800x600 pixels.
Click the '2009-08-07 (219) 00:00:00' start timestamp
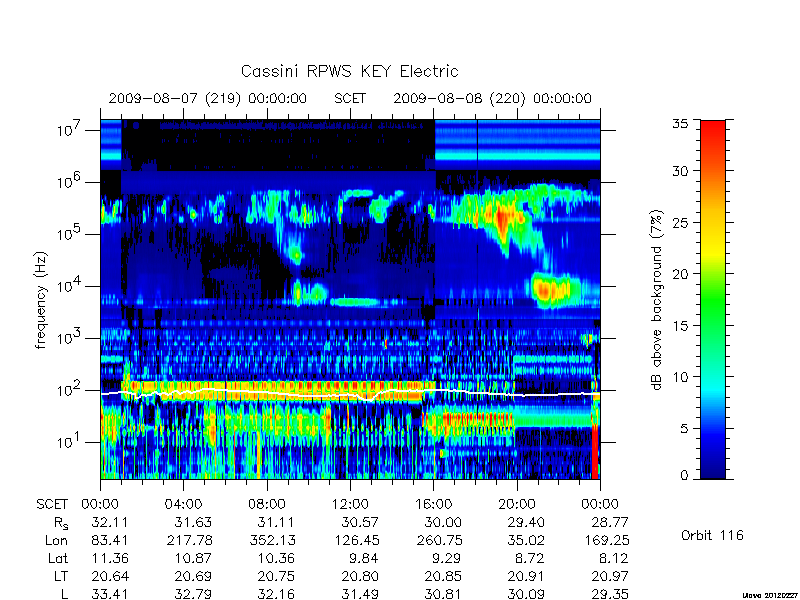(x=208, y=98)
